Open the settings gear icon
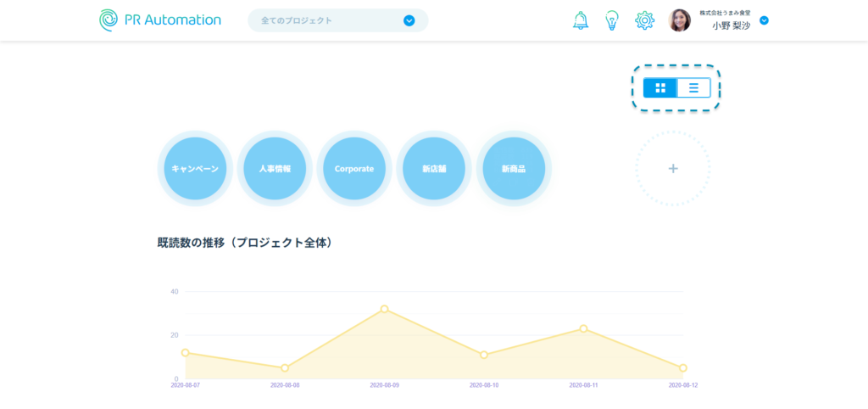The width and height of the screenshot is (868, 409). tap(645, 20)
